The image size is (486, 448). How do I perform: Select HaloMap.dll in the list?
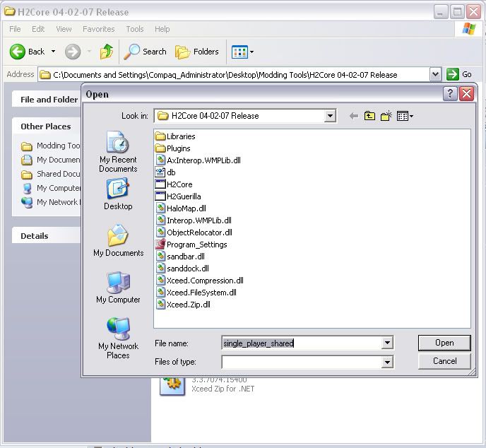[x=181, y=208]
